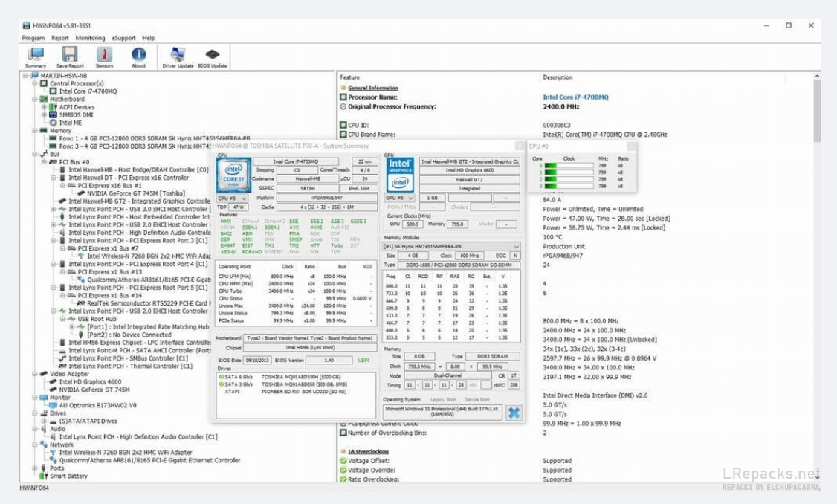The width and height of the screenshot is (837, 504).
Task: Open the memory module SK Hynix dropdown
Action: (x=451, y=247)
